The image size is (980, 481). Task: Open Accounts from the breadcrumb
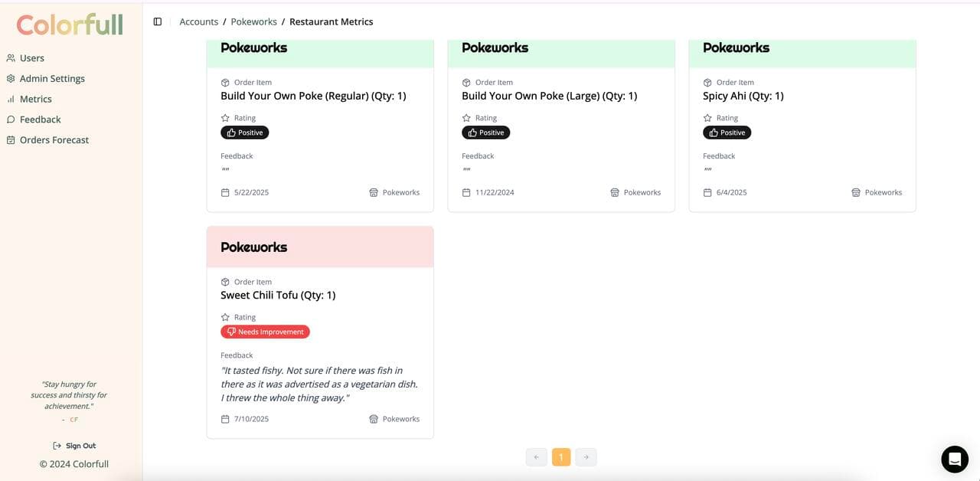198,21
